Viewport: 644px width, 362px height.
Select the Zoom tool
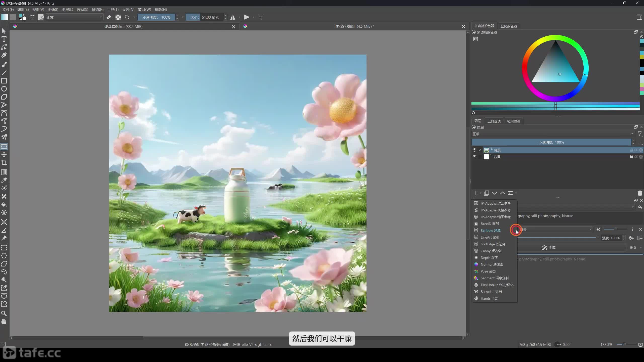[x=4, y=313]
